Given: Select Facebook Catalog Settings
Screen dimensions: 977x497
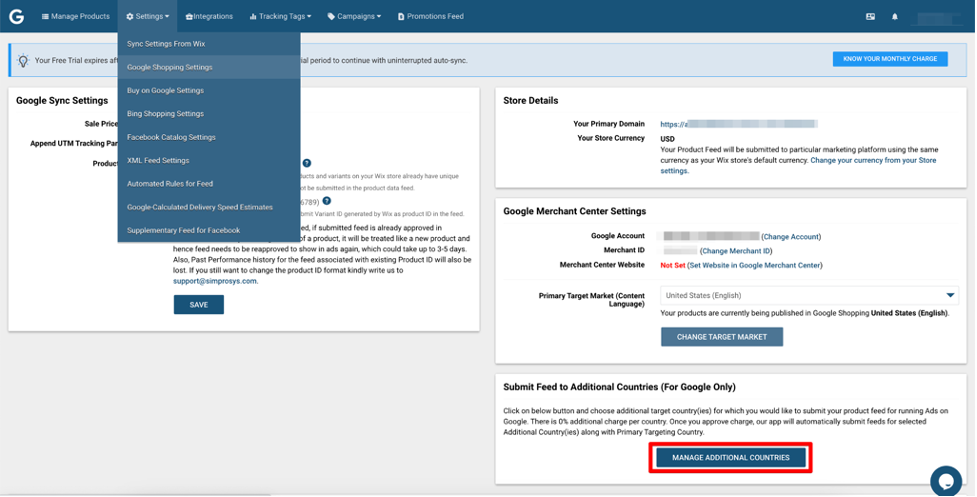Looking at the screenshot, I should click(x=209, y=137).
